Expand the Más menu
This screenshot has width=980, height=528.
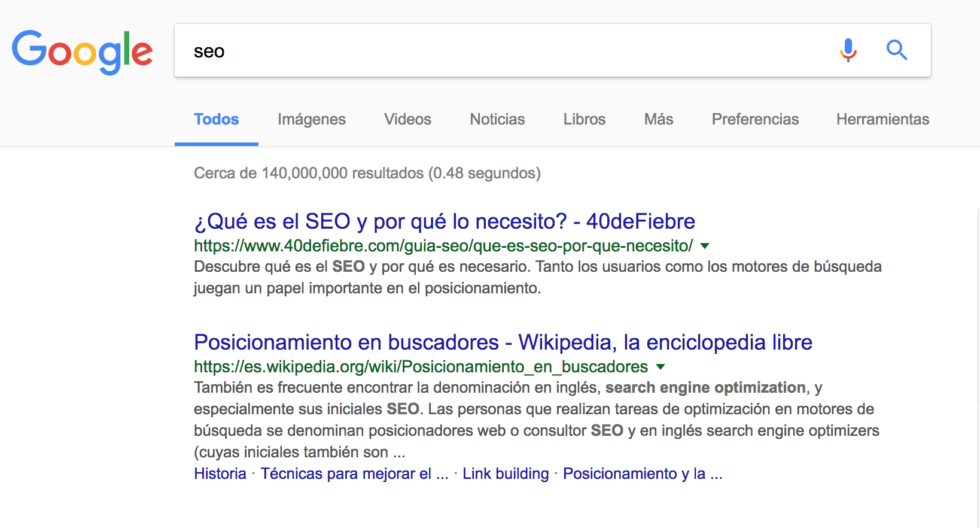click(x=659, y=119)
